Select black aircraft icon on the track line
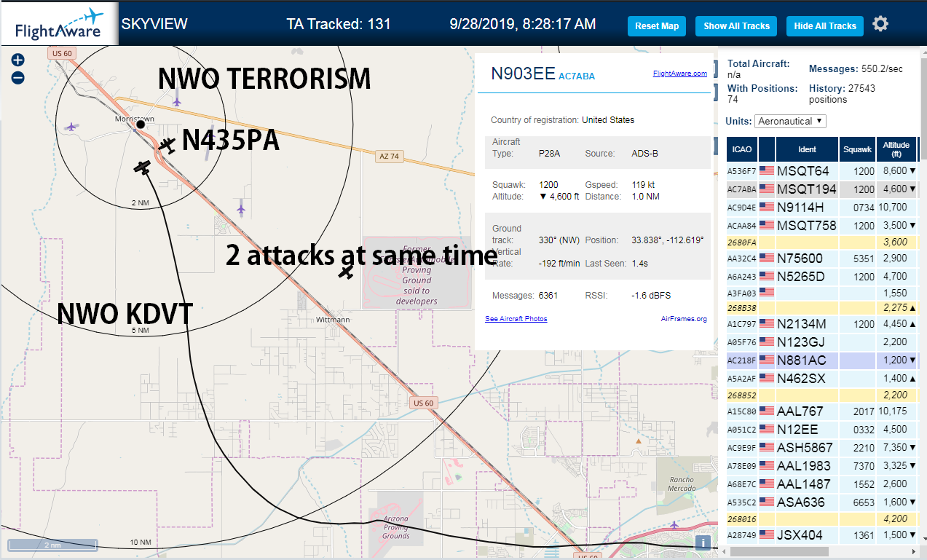The height and width of the screenshot is (560, 927). (142, 167)
